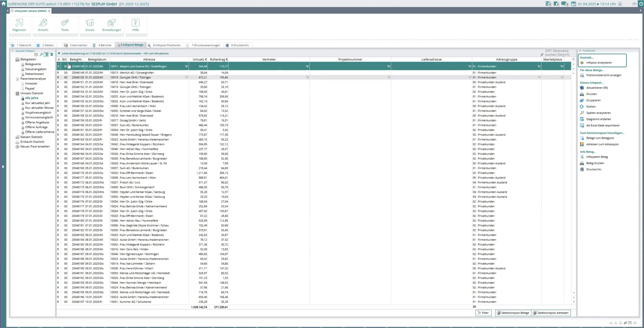Image resolution: width=644 pixels, height=328 pixels.
Task: Click the search icon in Auswahl Infopool panel
Action: pyautogui.click(x=41, y=55)
